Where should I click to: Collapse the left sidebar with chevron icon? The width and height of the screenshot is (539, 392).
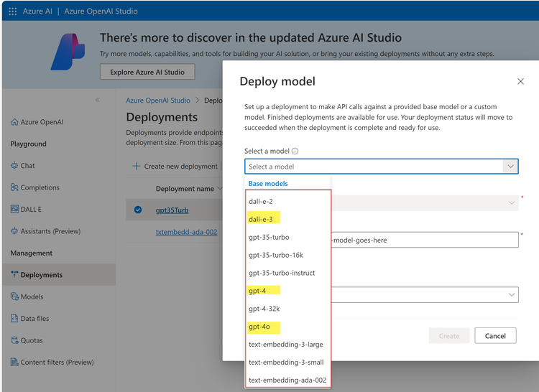pos(98,100)
